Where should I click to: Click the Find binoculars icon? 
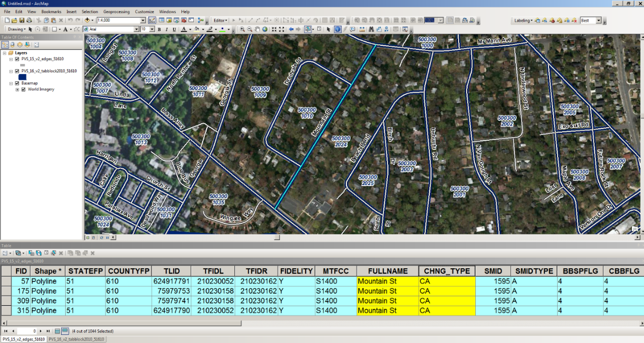coord(371,29)
